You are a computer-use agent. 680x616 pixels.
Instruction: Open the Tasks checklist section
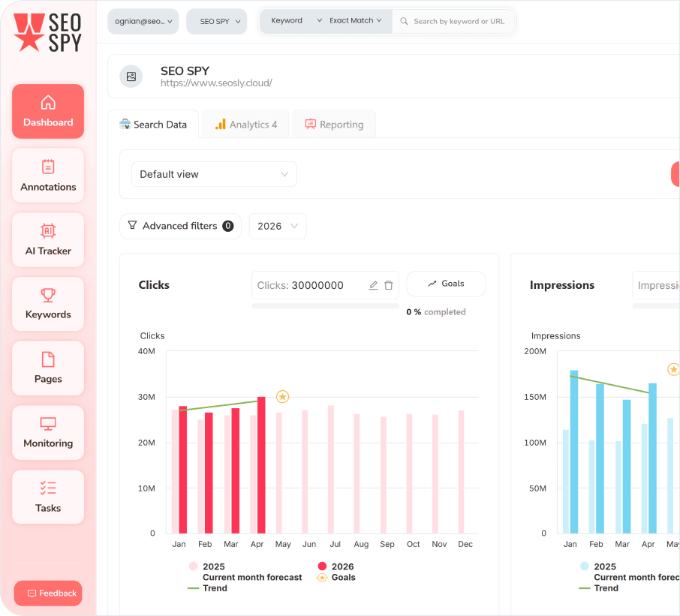point(48,497)
